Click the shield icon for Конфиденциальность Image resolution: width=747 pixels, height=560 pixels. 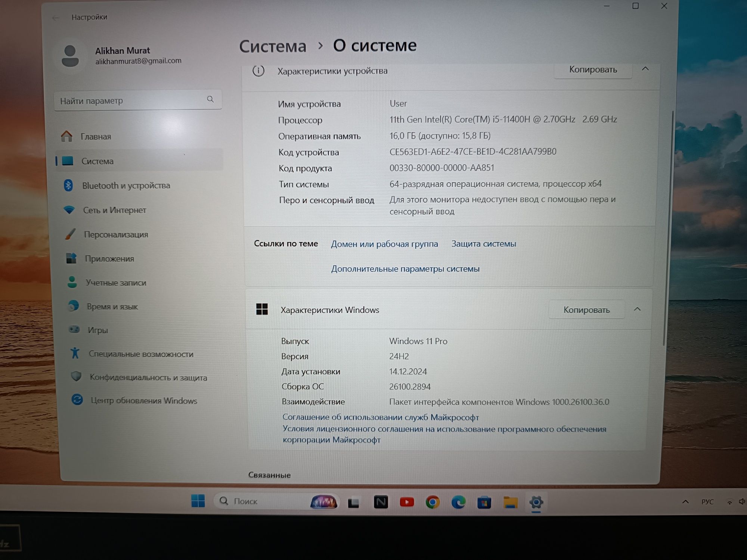tap(76, 376)
